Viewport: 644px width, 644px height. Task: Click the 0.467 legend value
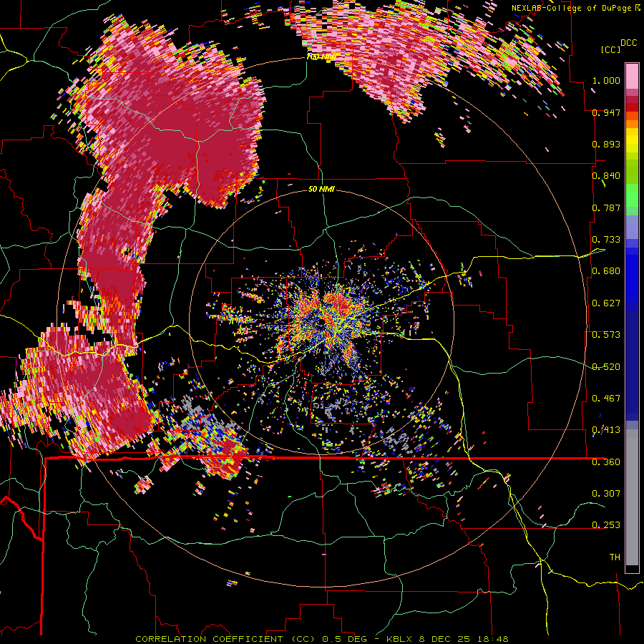coord(606,399)
